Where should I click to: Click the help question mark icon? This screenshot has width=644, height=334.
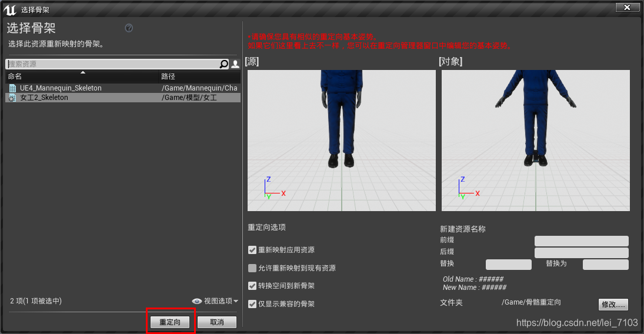[x=129, y=28]
